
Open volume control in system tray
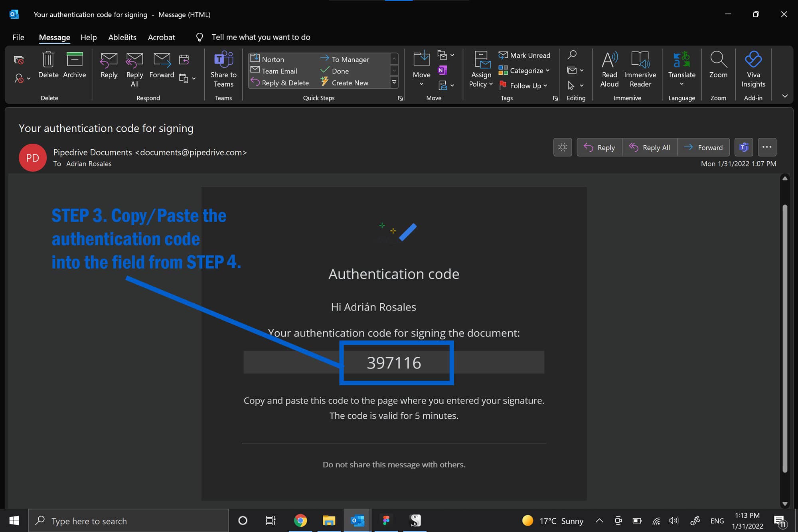point(674,520)
